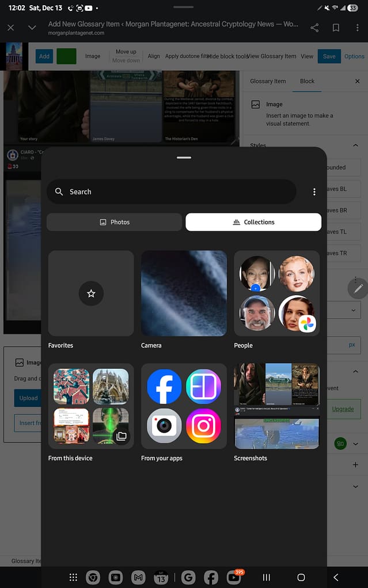Bookmark this page with the bookmark icon
This screenshot has height=588, width=368.
tap(336, 28)
